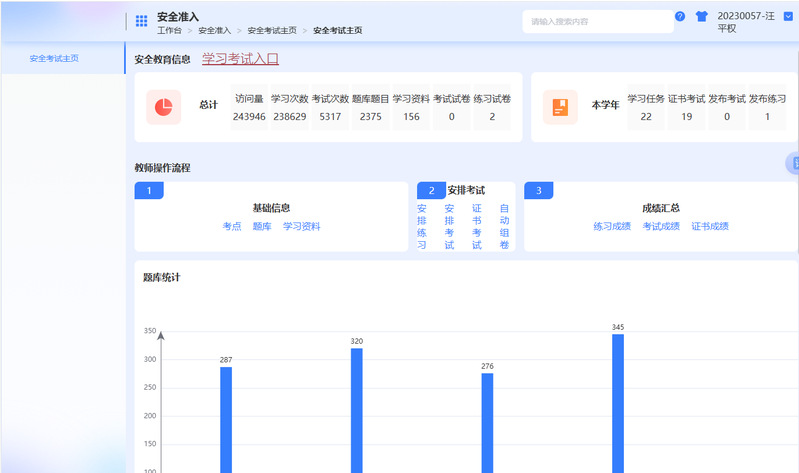
Task: Click the floating blue icon at right edge
Action: tap(794, 163)
